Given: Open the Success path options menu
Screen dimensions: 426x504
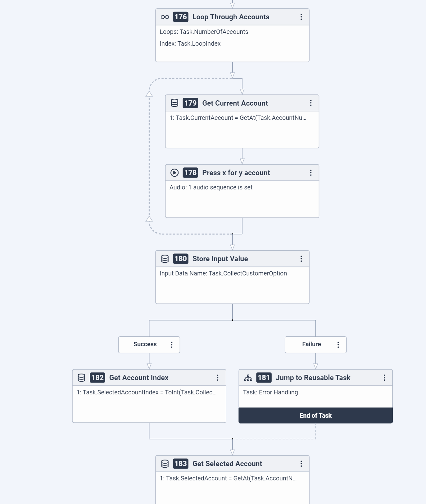Looking at the screenshot, I should click(171, 345).
